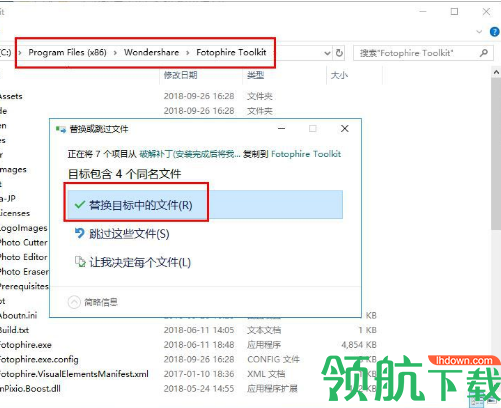The width and height of the screenshot is (501, 408).
Task: Open 破解补丁 source folder link in dialog
Action: point(189,154)
